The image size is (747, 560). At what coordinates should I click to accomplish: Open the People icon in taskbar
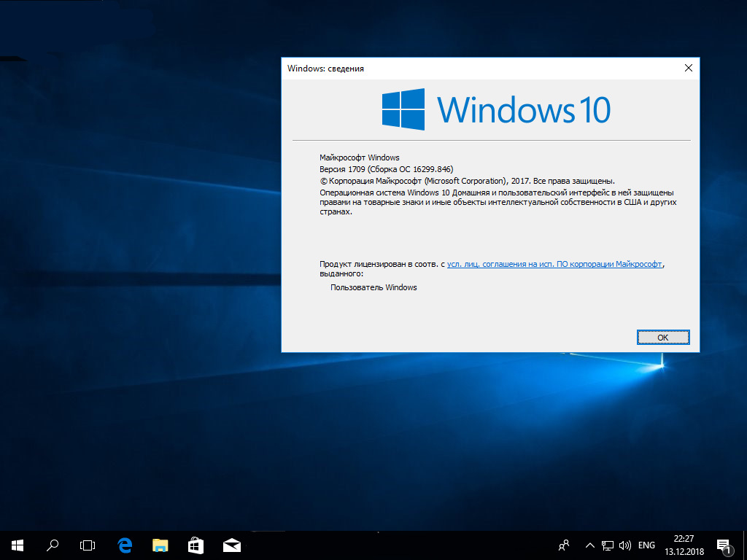(x=564, y=545)
